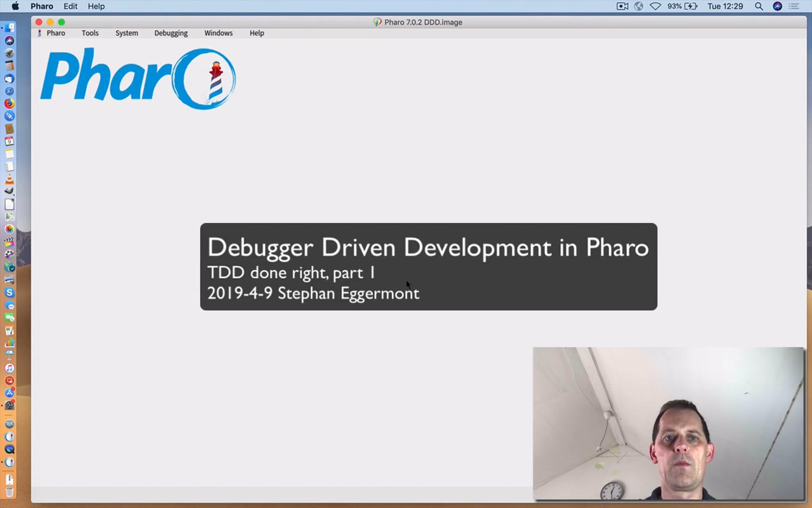This screenshot has height=508, width=812.
Task: Open QuickTime Player from the Dock
Action: [9, 449]
